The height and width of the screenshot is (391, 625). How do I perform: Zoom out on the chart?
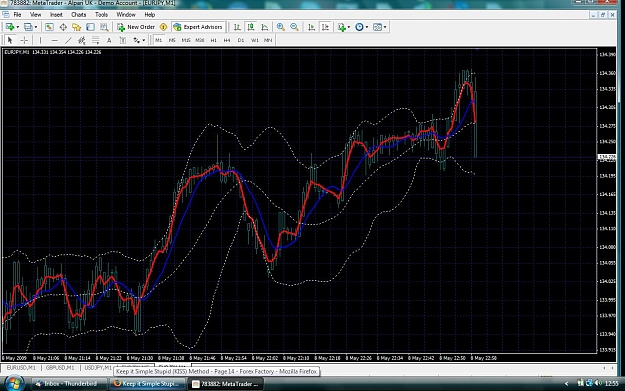294,27
